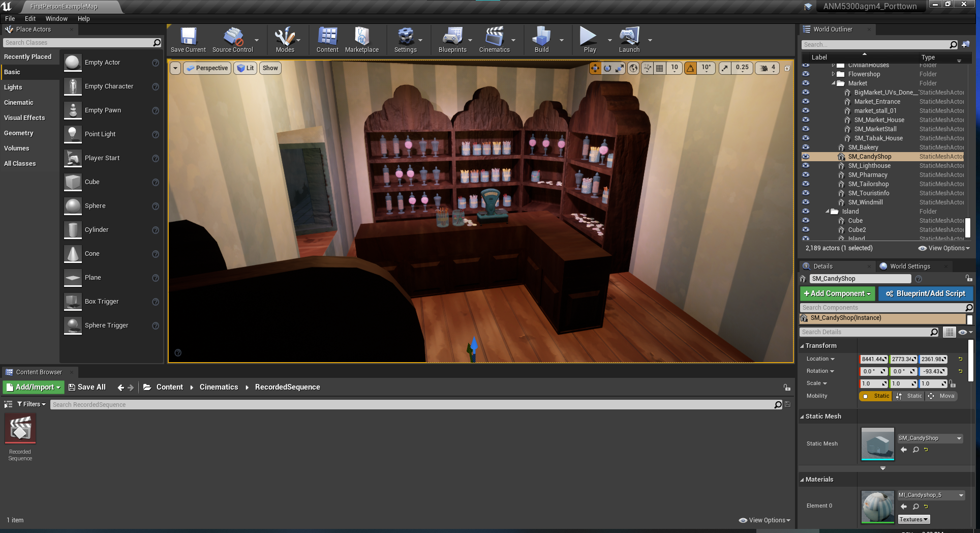
Task: Open the Modes toolbar button
Action: 285,40
